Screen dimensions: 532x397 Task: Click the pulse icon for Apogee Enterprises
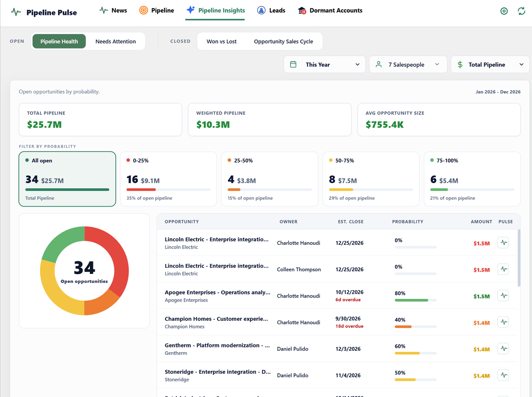coord(503,296)
